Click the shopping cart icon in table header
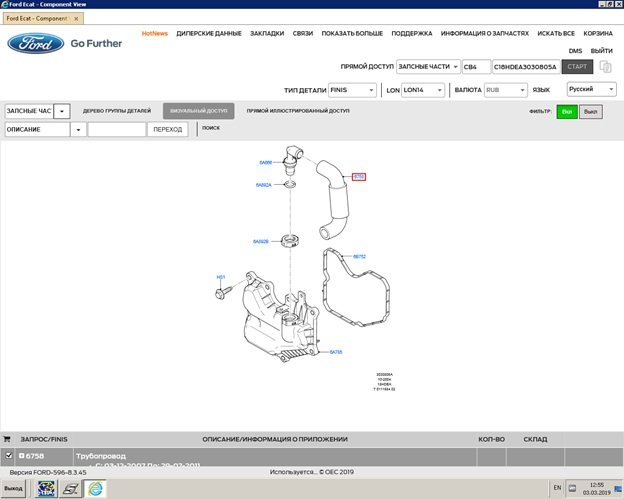This screenshot has height=499, width=624. [x=8, y=438]
